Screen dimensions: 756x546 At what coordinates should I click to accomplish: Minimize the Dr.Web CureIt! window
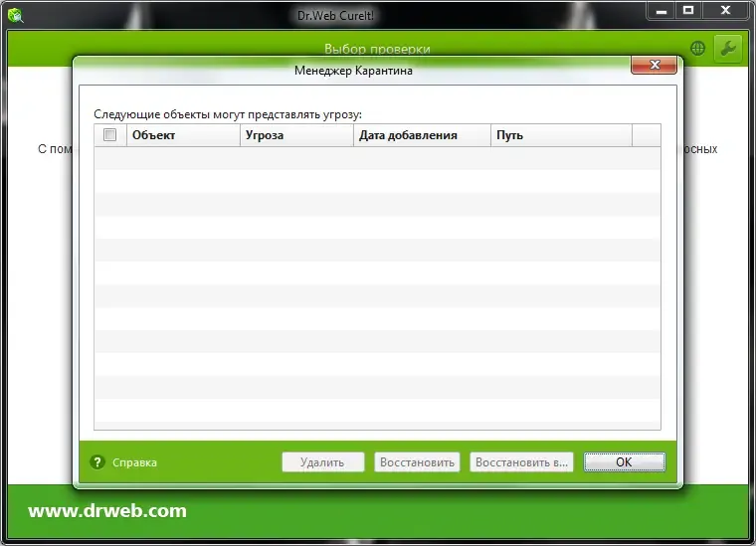coord(661,11)
